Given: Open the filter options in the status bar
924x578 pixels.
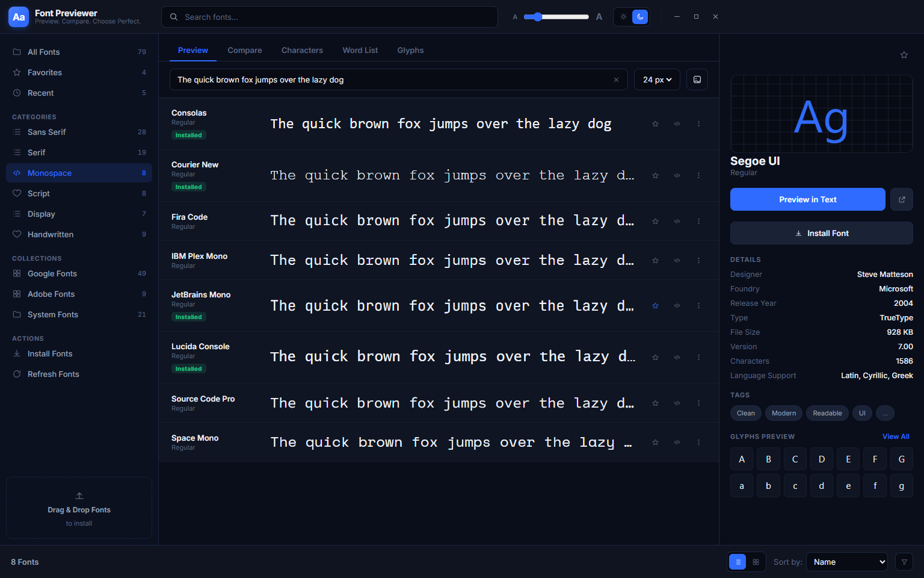Looking at the screenshot, I should click(x=904, y=562).
